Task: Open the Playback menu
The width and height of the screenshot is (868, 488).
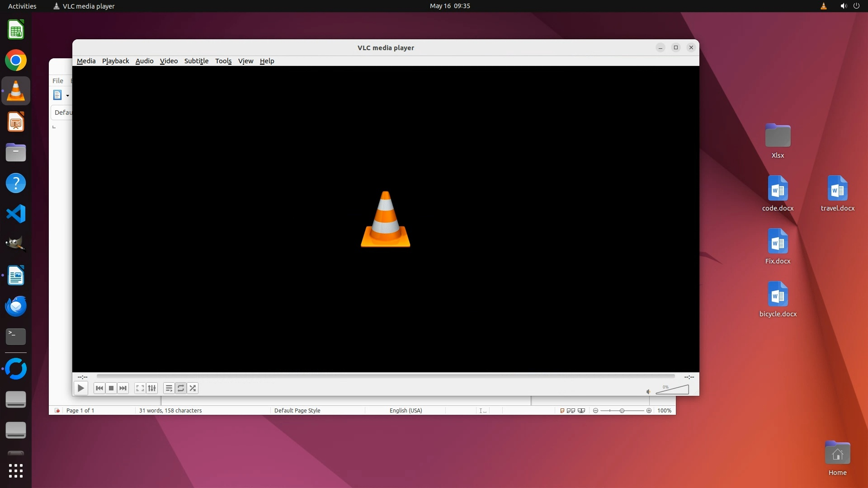Action: point(115,61)
